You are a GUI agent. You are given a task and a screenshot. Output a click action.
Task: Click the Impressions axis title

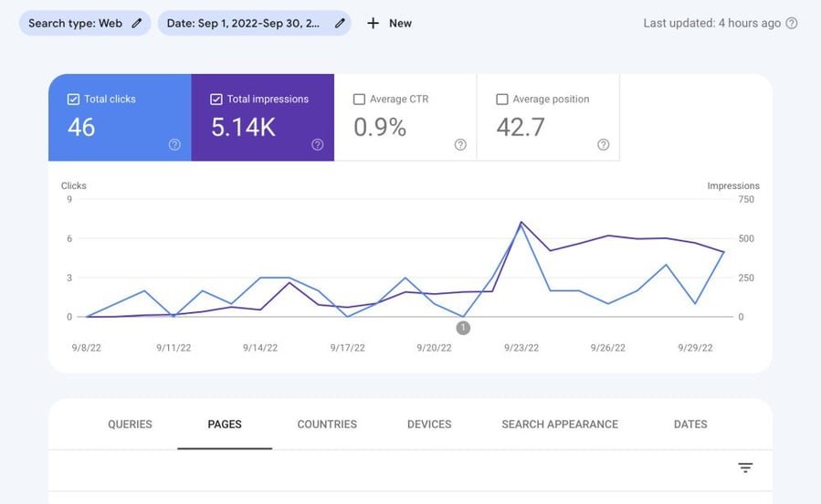click(733, 185)
